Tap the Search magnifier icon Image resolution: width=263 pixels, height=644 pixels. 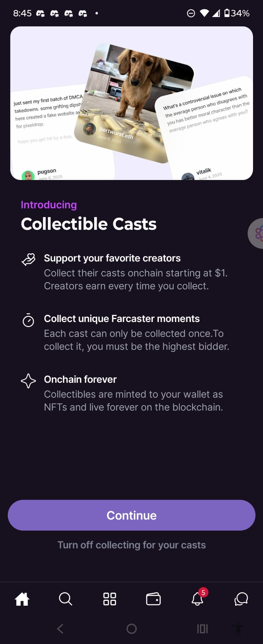coord(66,599)
